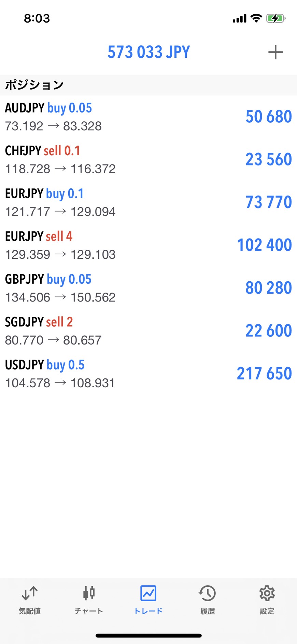Tap the home indicator bar
This screenshot has width=297, height=644.
tap(148, 636)
